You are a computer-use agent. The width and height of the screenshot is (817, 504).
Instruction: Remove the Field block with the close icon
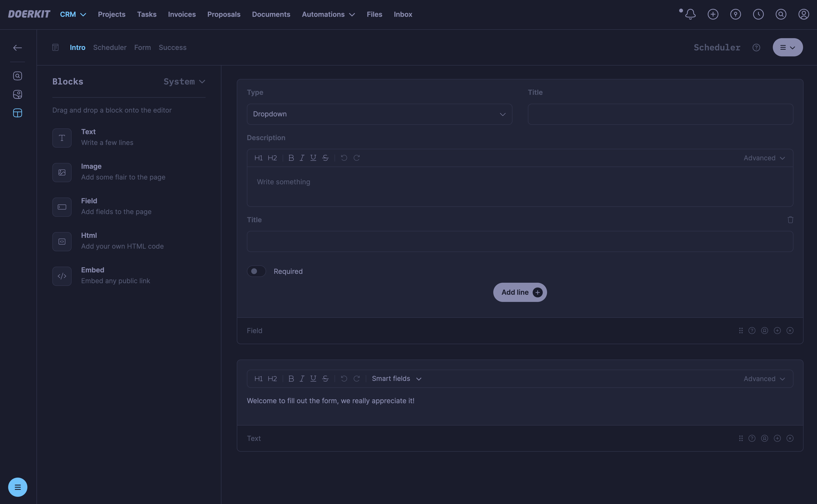790,330
